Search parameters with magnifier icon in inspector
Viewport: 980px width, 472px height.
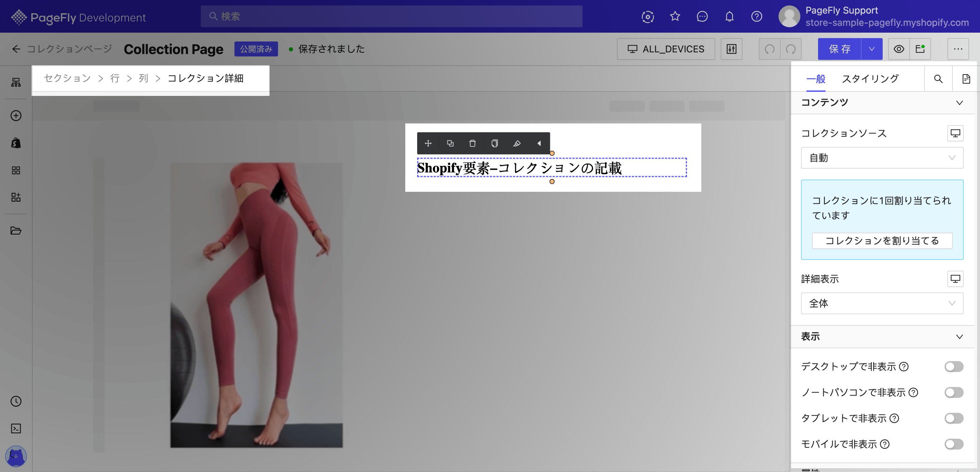pos(938,79)
